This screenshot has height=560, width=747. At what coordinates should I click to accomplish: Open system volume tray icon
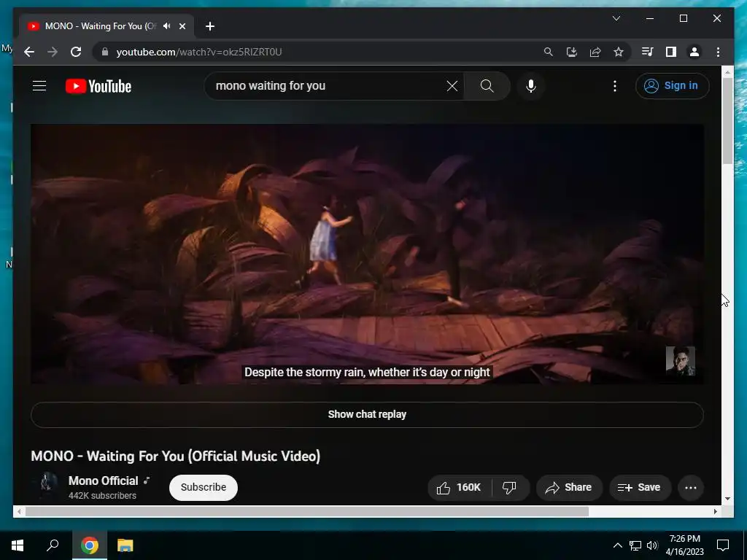[652, 545]
